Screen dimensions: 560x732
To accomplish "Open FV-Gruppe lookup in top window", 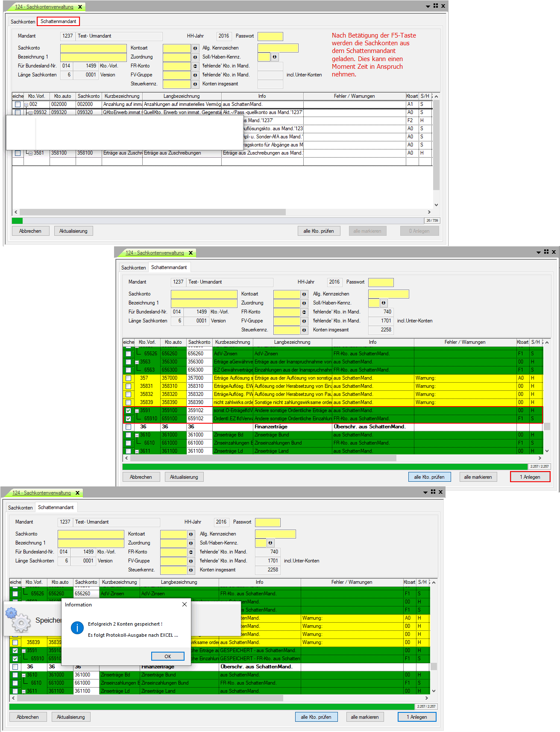I will pos(195,75).
